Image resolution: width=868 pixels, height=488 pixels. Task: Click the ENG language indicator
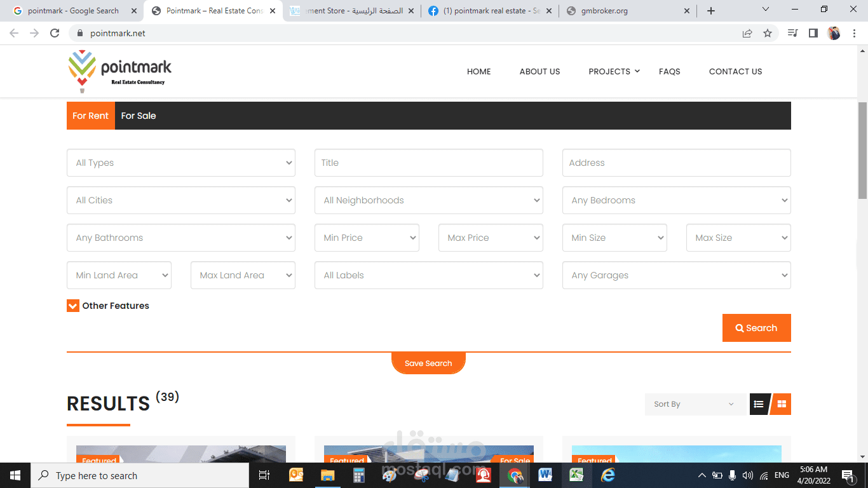coord(782,475)
